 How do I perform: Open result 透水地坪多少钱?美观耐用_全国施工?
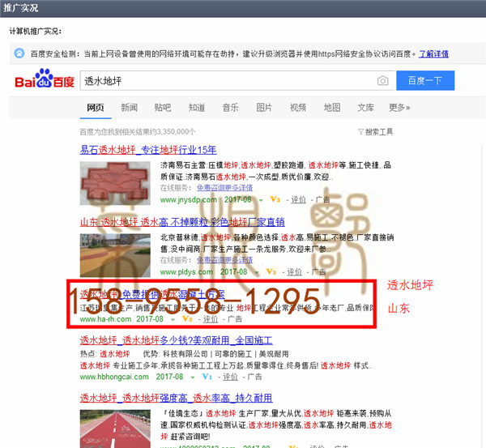coord(176,340)
